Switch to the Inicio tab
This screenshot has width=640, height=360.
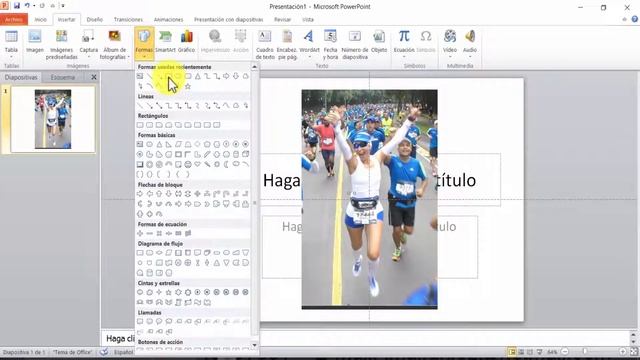click(40, 19)
